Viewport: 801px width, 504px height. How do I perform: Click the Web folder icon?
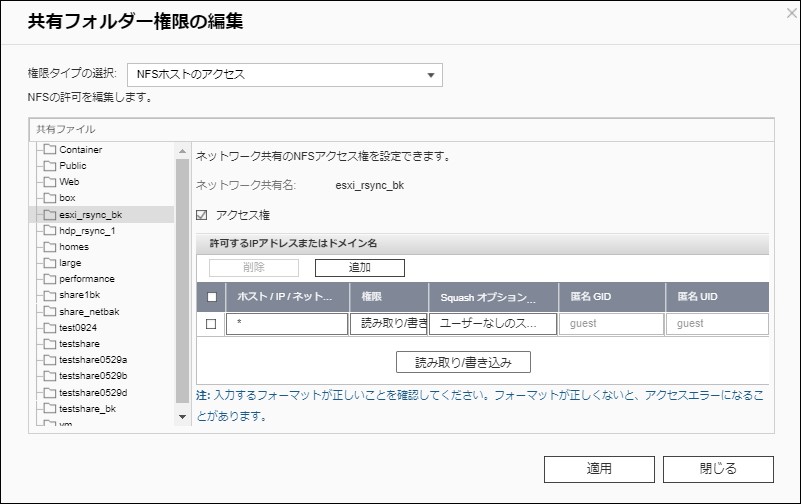(x=50, y=182)
